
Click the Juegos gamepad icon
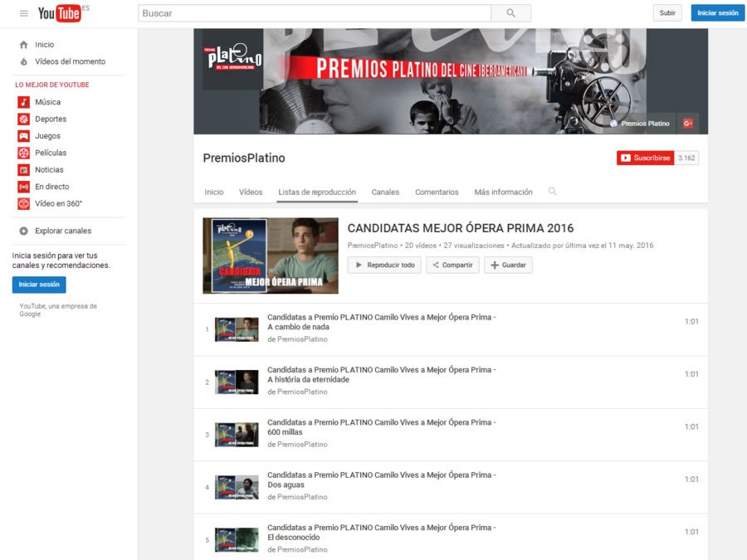coord(23,136)
